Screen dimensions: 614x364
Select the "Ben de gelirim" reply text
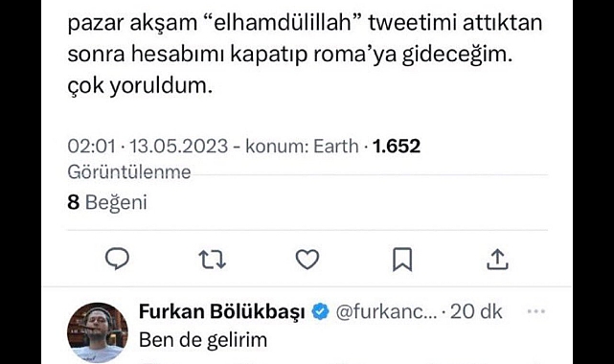[203, 340]
